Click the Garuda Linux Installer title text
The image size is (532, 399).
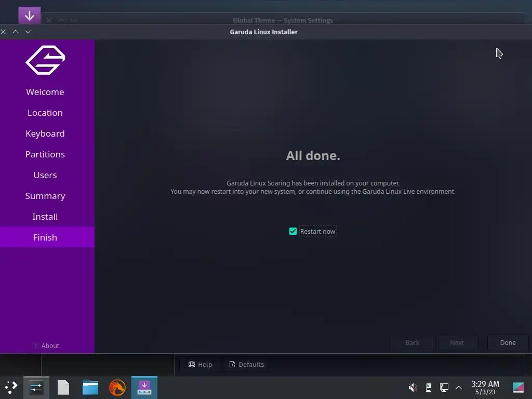[x=263, y=32]
